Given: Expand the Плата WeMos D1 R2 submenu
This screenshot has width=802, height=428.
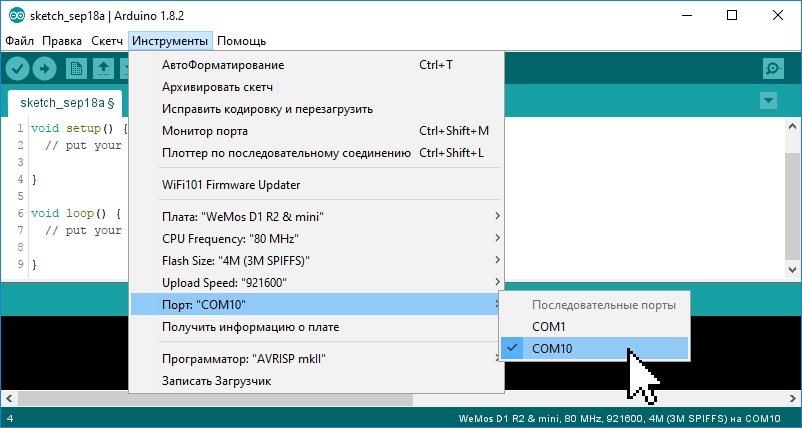Looking at the screenshot, I should click(x=316, y=217).
